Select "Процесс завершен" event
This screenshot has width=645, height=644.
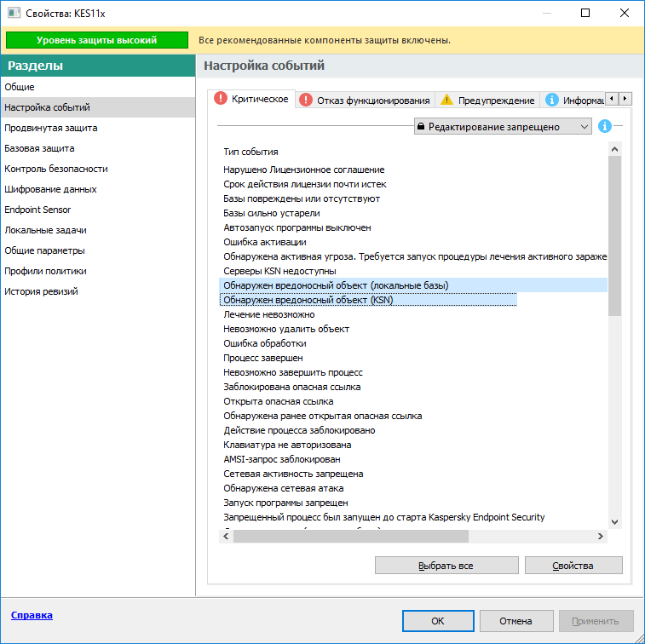tap(413, 358)
